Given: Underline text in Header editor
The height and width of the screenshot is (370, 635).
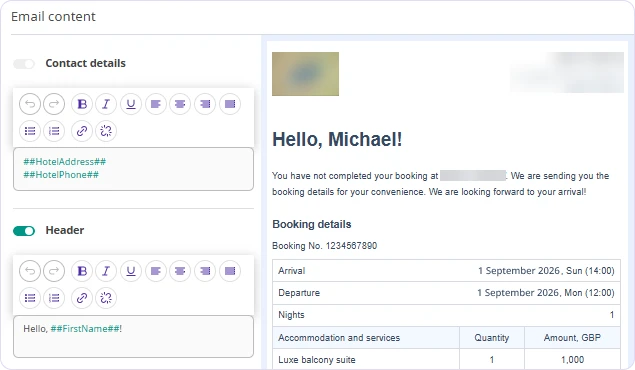Looking at the screenshot, I should tap(131, 271).
